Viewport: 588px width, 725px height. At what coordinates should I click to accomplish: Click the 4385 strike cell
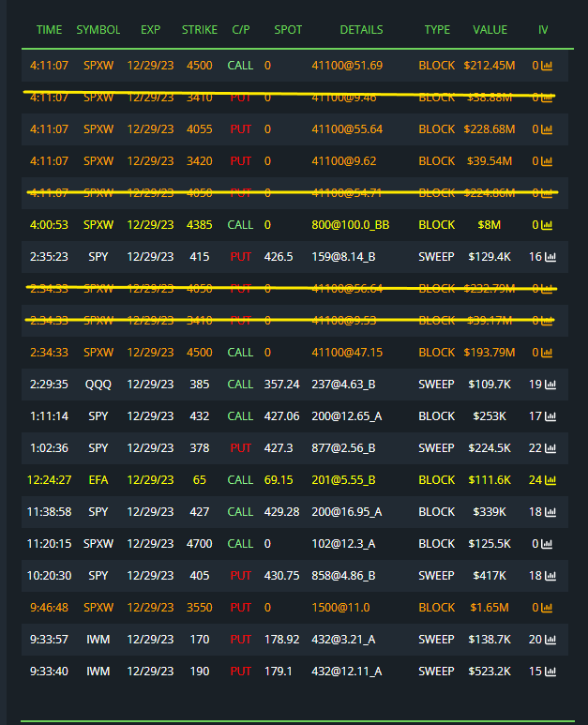[199, 225]
